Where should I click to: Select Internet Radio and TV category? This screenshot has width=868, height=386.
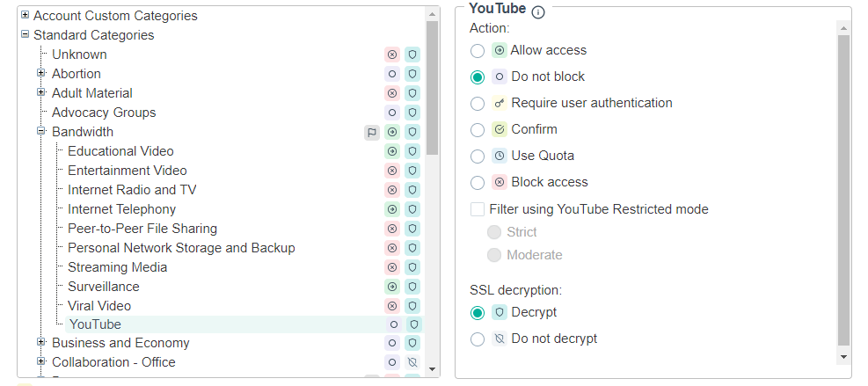[x=132, y=190]
